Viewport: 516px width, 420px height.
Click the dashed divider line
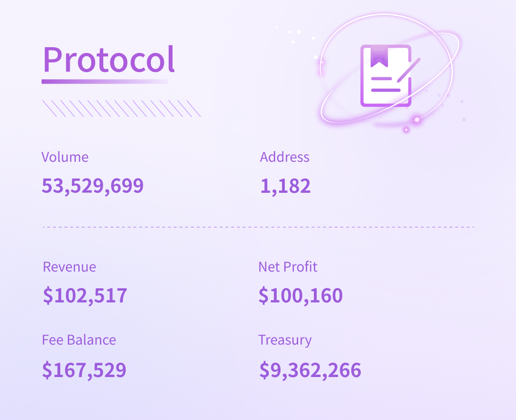258,227
